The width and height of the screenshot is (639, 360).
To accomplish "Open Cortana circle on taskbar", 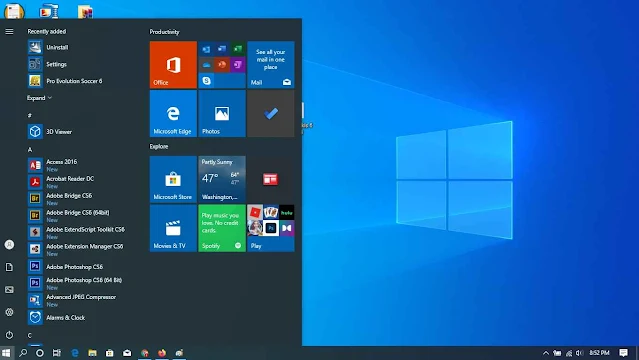I will [x=40, y=353].
